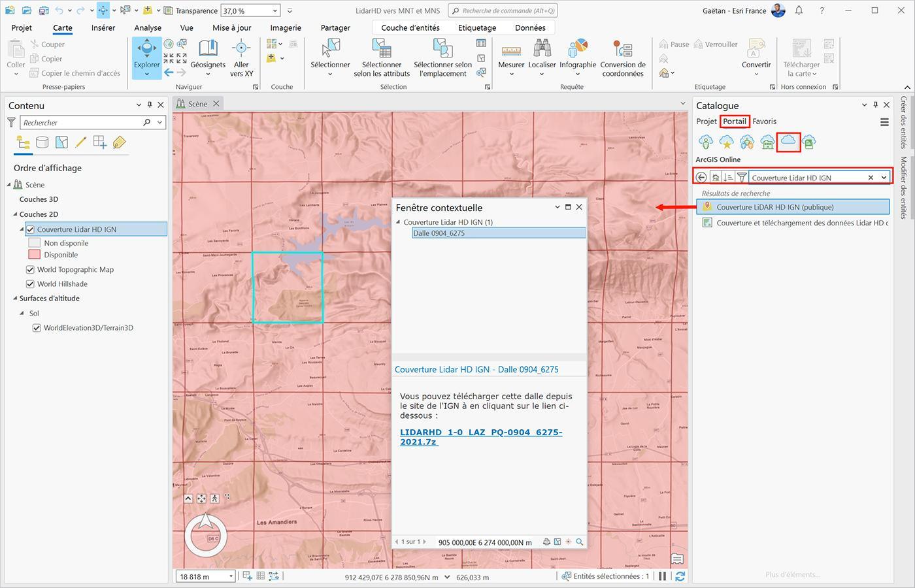Select Couverture LiDAR HD IGN (publique) result
Viewport: 915px width, 588px height.
pyautogui.click(x=793, y=207)
